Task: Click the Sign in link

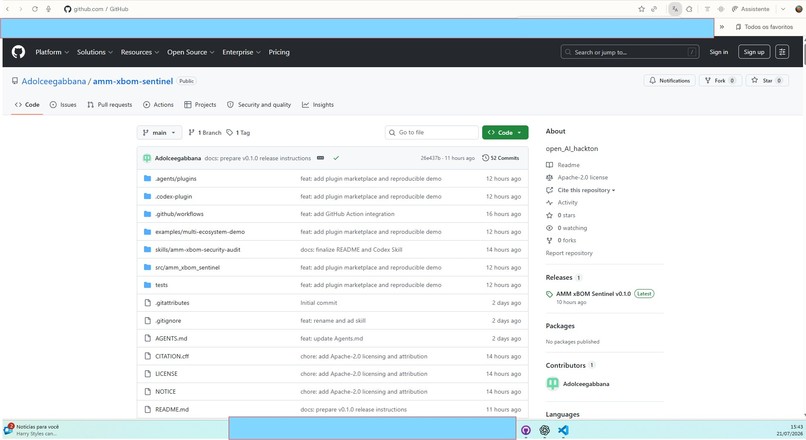Action: 719,52
